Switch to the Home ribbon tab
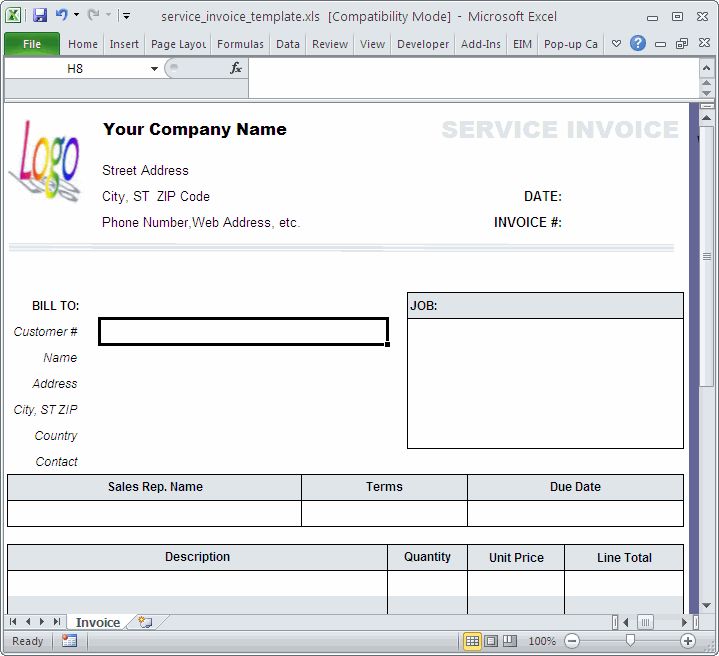Screen dimensions: 719x656 pos(83,44)
